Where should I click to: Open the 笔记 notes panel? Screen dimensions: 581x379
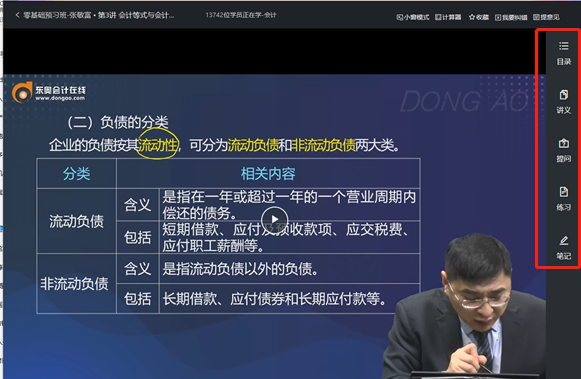[564, 247]
